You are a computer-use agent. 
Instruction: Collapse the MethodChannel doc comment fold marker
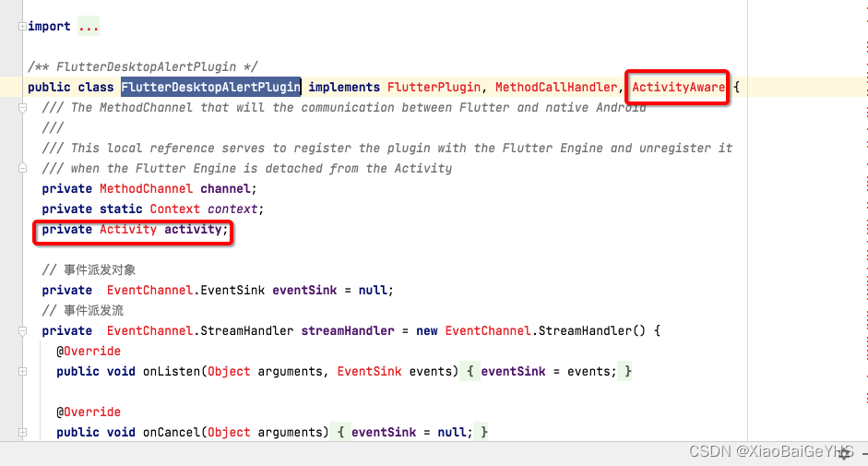pos(22,107)
